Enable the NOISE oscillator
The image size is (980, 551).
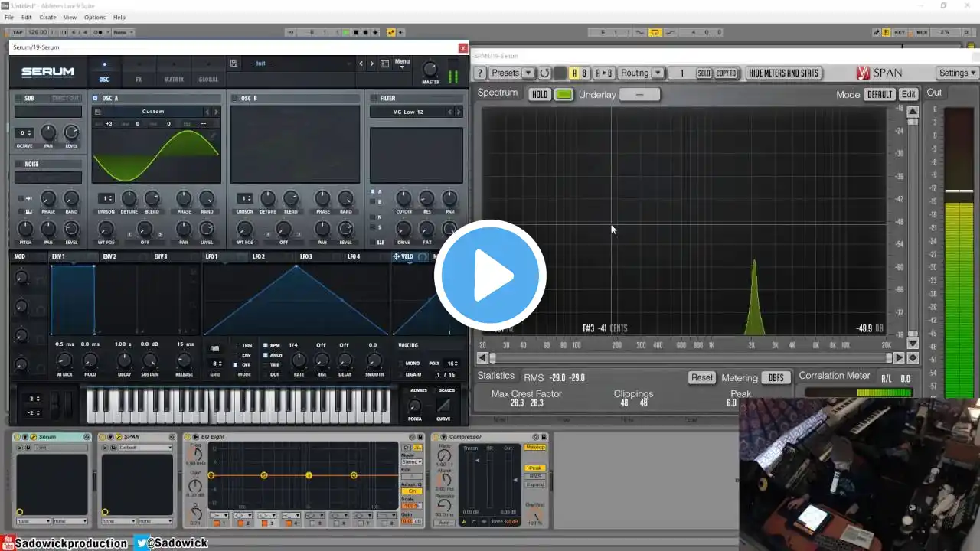[19, 164]
